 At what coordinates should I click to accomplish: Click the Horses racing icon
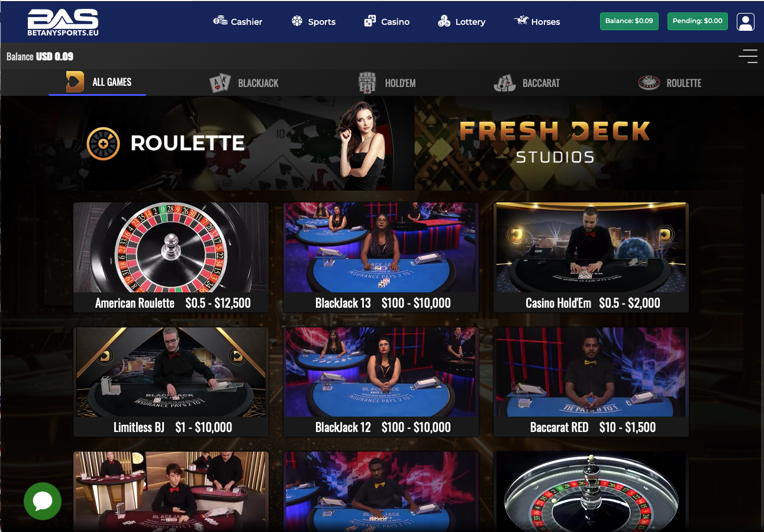click(521, 21)
